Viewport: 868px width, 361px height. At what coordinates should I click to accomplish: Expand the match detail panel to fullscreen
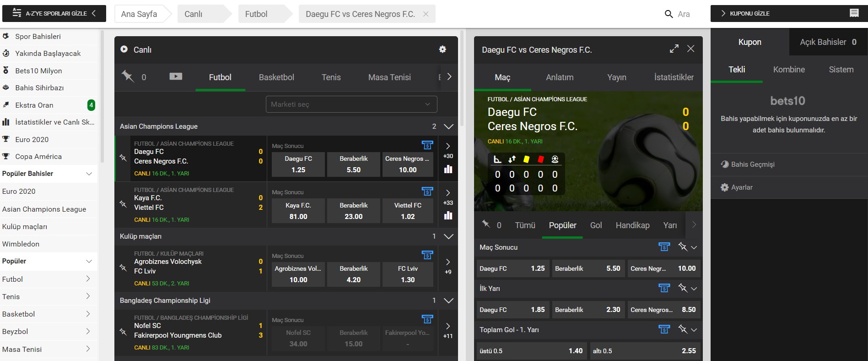(674, 49)
